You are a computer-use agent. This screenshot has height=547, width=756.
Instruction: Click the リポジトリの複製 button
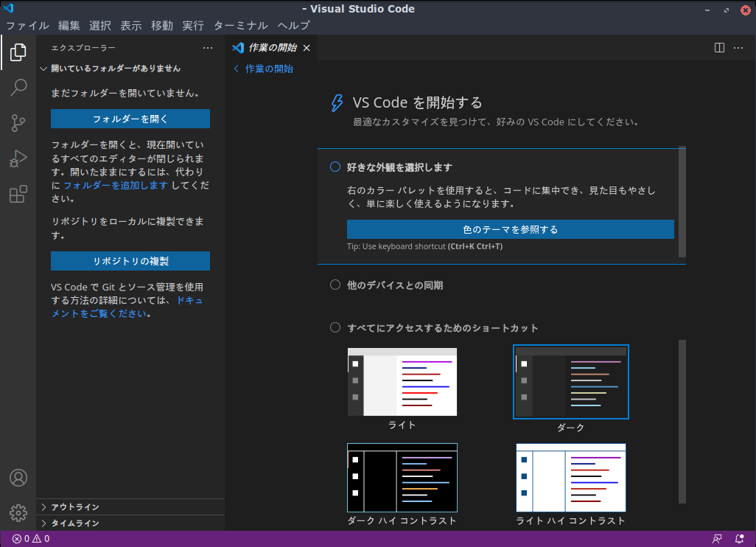pyautogui.click(x=130, y=261)
